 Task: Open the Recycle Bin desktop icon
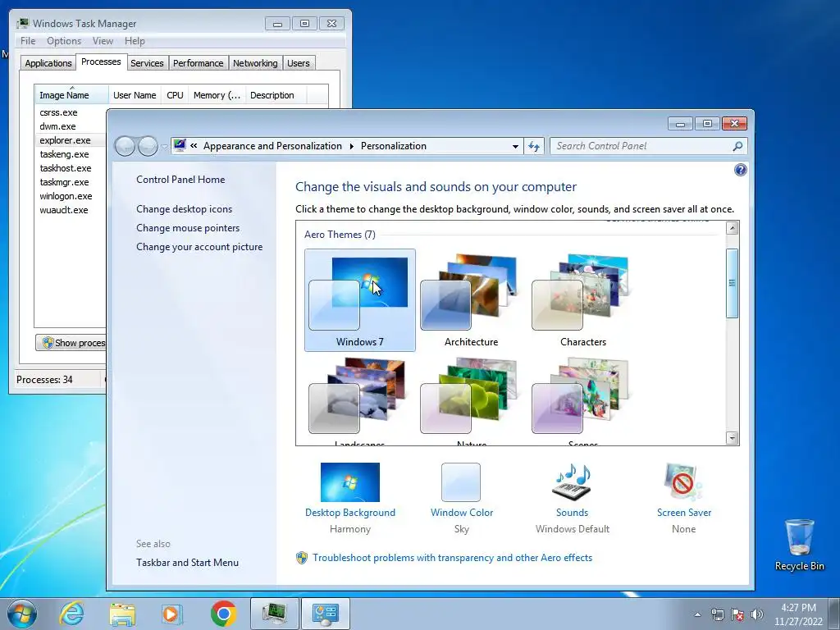799,545
